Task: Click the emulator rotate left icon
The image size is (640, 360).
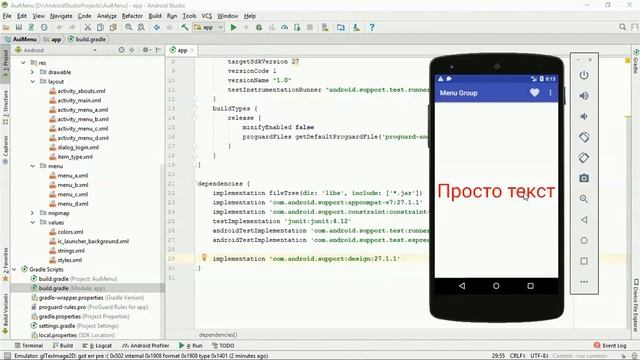Action: pos(584,137)
